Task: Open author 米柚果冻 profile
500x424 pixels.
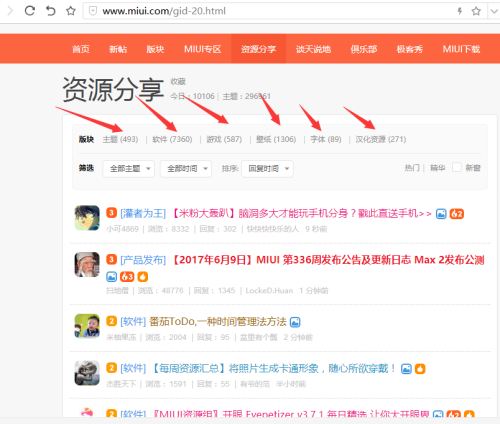Action: [x=121, y=337]
